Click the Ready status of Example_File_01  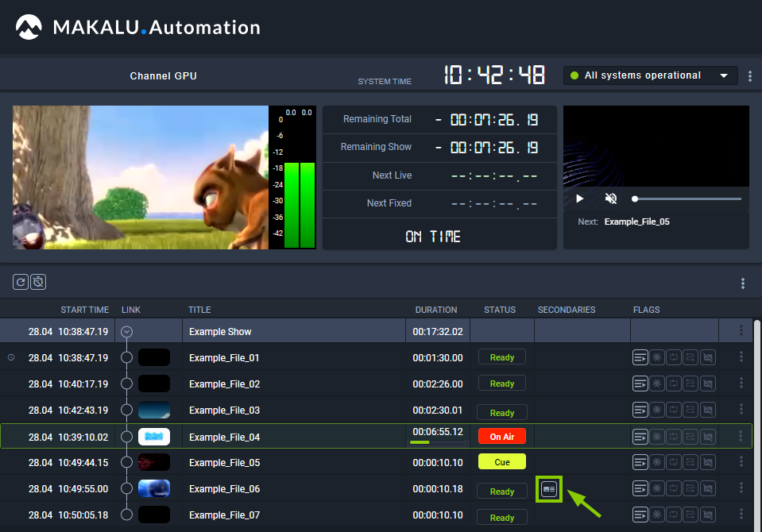(x=502, y=357)
